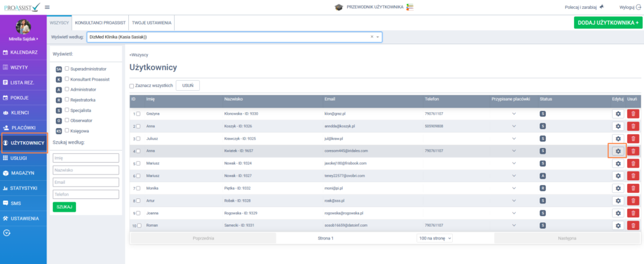Enable the Superadministrator filter checkbox
This screenshot has width=644, height=264.
tap(67, 68)
